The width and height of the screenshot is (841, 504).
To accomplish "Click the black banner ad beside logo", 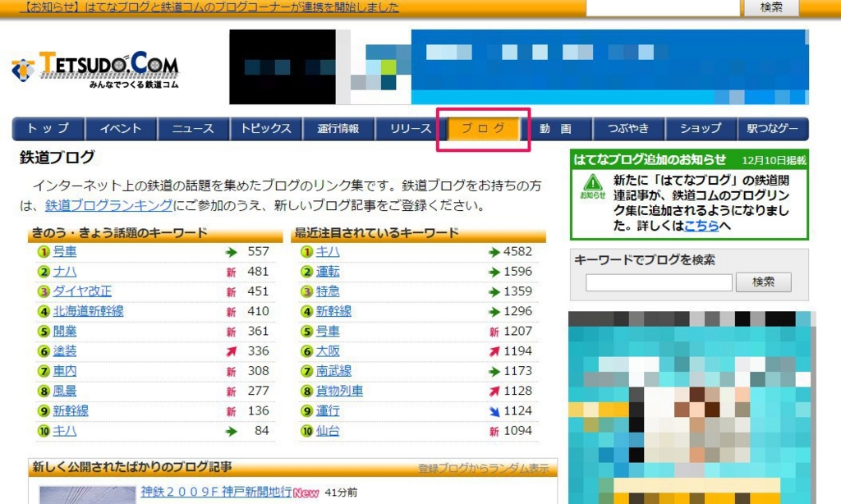I will tap(283, 67).
